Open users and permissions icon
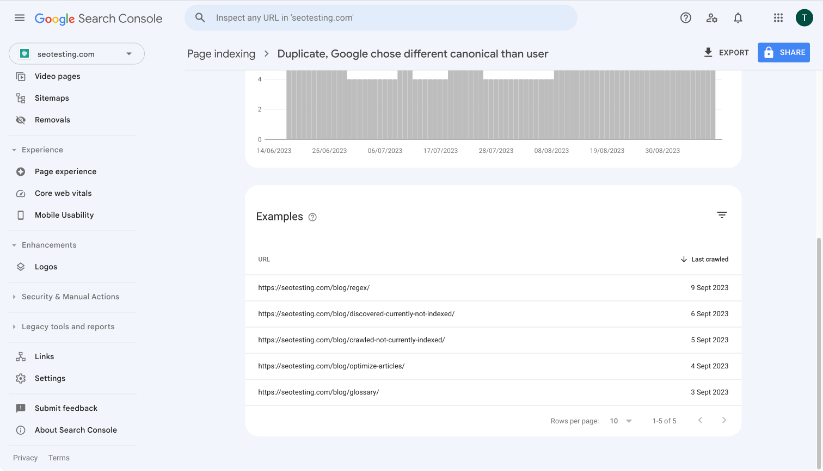 (712, 18)
